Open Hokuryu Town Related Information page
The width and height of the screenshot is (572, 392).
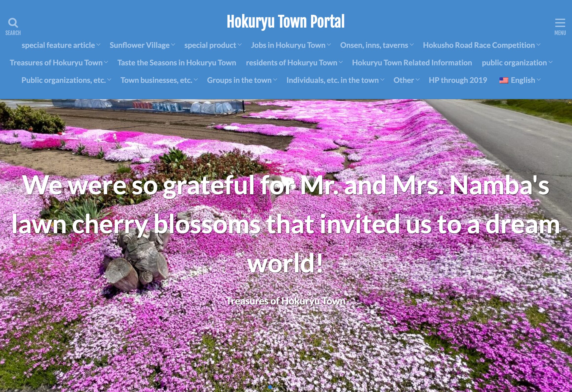(412, 63)
